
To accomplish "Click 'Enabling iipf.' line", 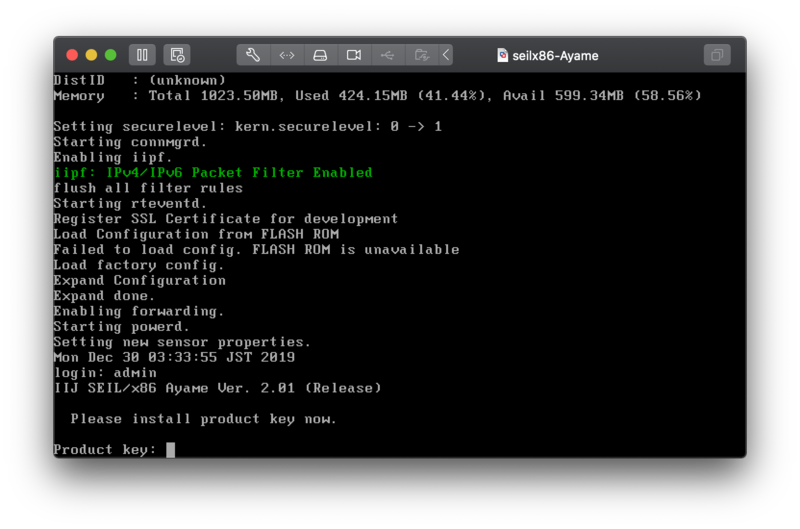I will coord(113,157).
